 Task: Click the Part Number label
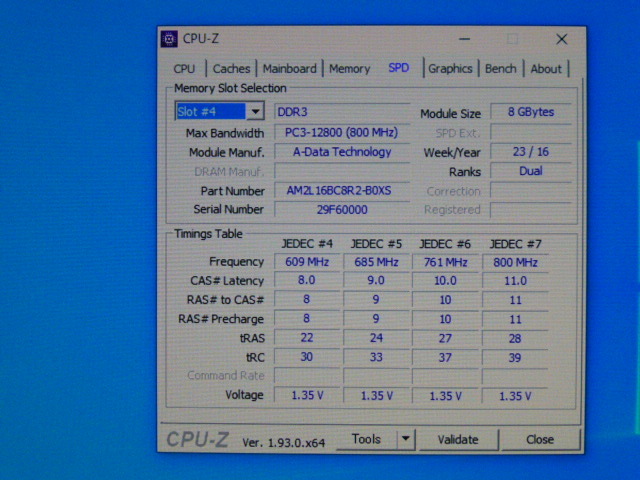click(x=233, y=191)
